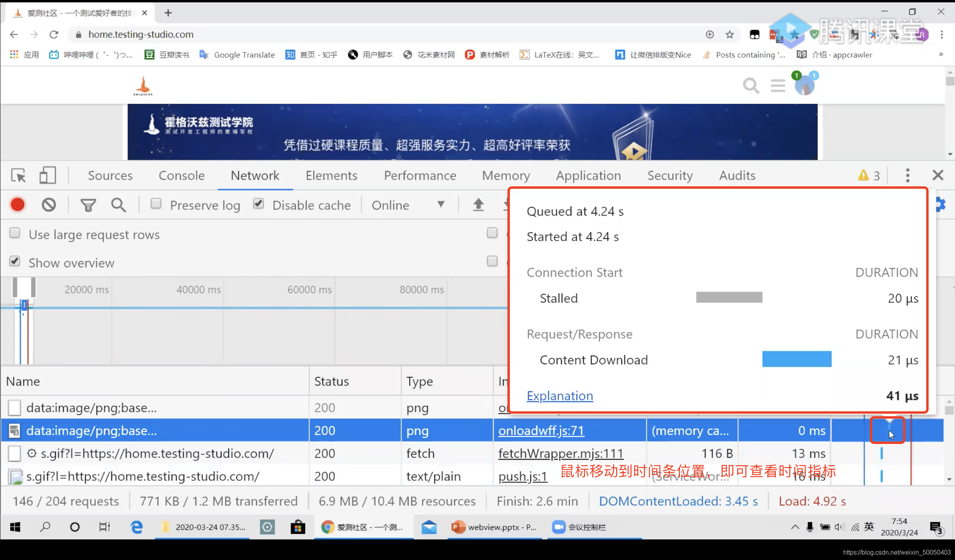Open the fetchWrapper.mjs:111 initiator link

point(560,453)
